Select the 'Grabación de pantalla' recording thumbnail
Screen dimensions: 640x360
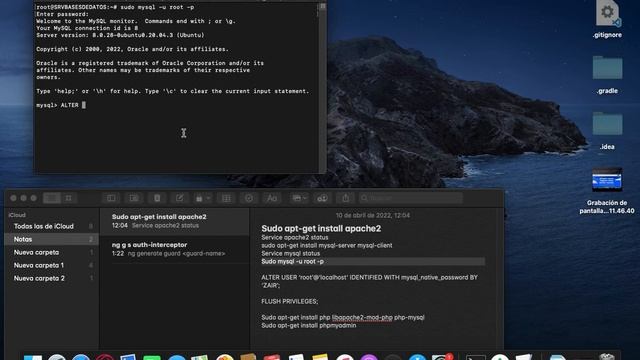tap(607, 179)
